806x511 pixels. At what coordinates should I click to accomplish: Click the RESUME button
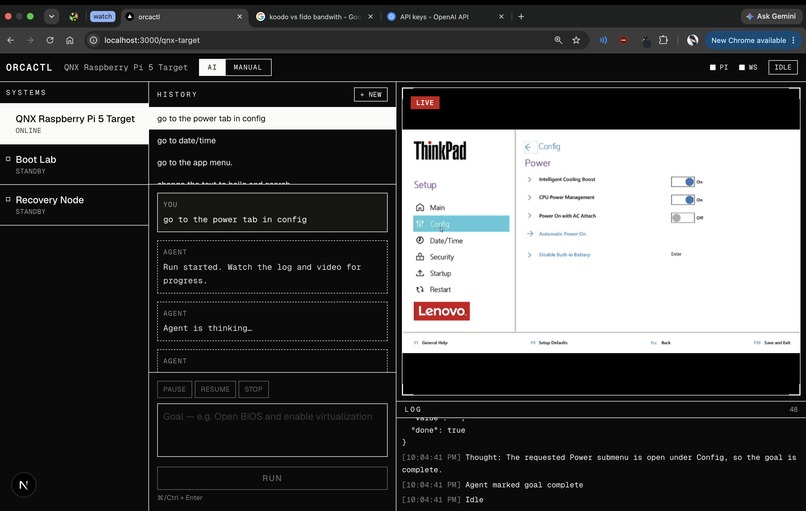click(215, 389)
